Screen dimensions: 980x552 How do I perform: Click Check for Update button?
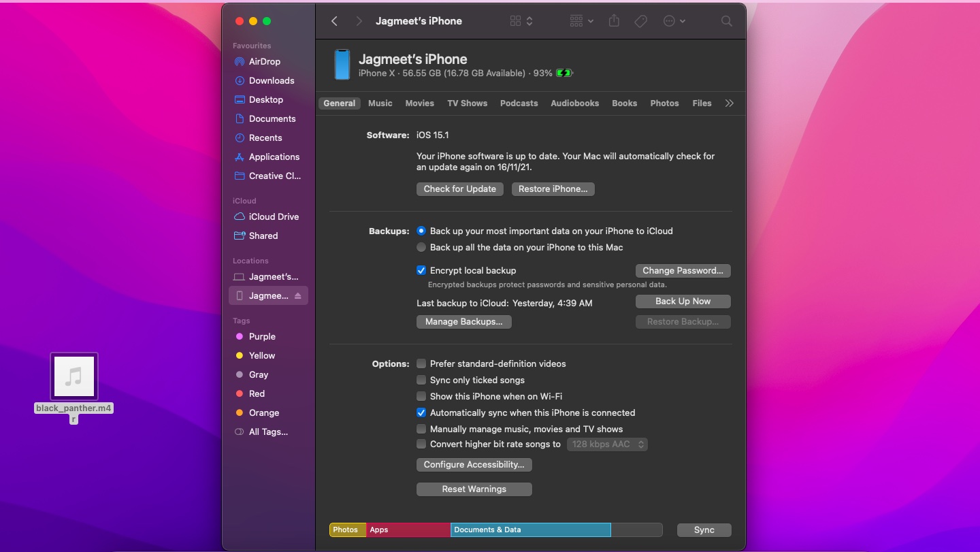pyautogui.click(x=459, y=189)
